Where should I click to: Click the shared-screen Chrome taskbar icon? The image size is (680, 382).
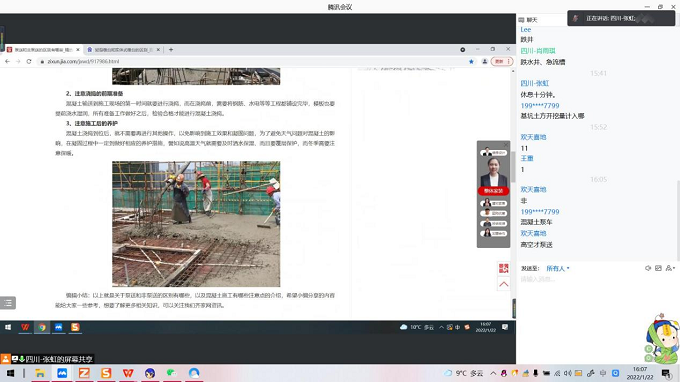pyautogui.click(x=42, y=327)
